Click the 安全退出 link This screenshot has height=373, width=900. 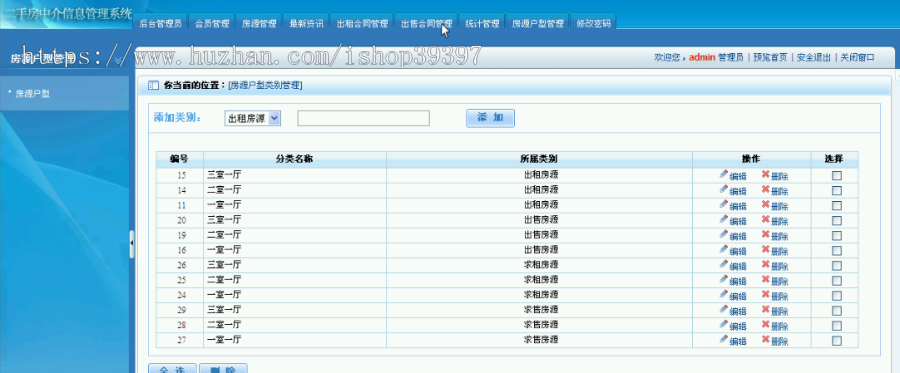coord(814,57)
